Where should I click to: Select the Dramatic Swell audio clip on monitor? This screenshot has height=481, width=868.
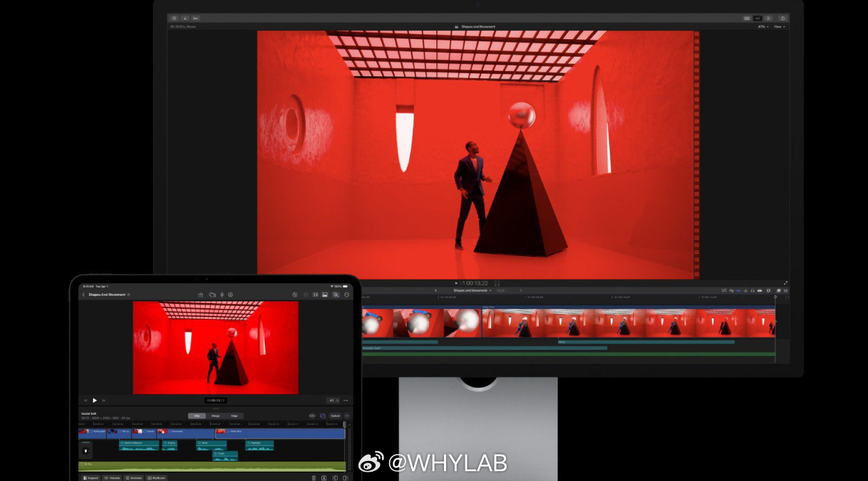485,348
